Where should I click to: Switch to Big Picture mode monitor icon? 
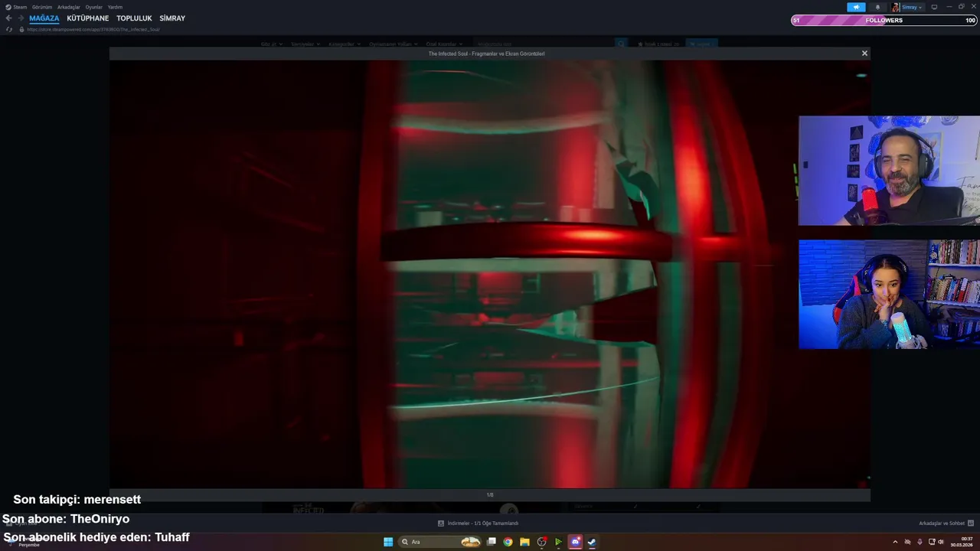934,7
